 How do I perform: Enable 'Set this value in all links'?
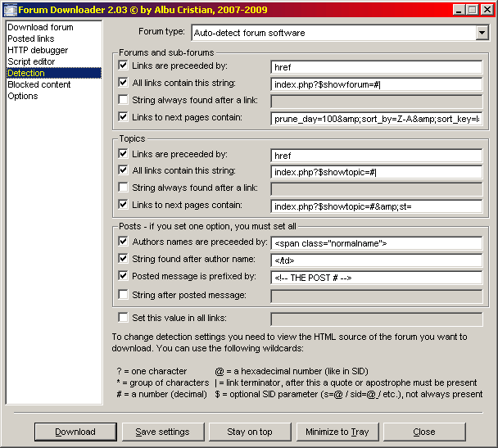[123, 318]
